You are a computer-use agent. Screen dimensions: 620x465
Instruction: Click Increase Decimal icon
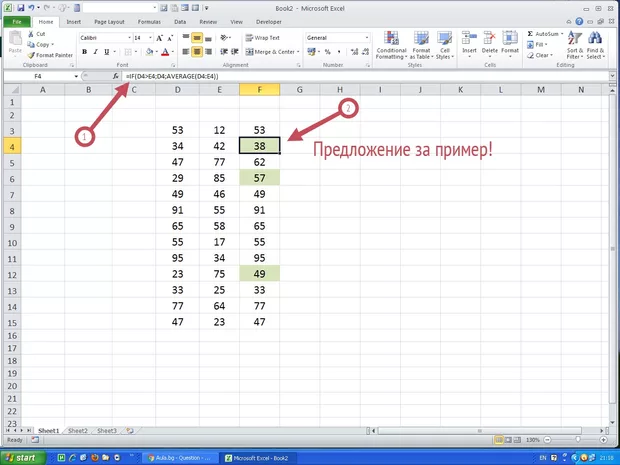(354, 52)
